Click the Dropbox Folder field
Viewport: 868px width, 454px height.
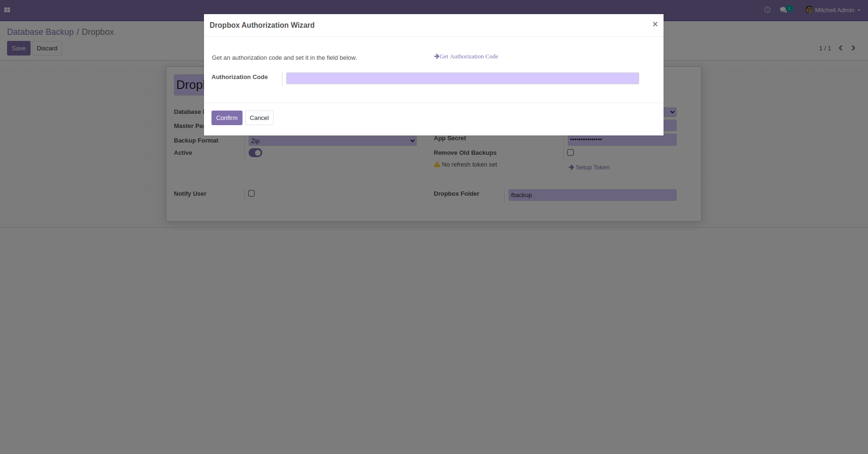(x=592, y=195)
